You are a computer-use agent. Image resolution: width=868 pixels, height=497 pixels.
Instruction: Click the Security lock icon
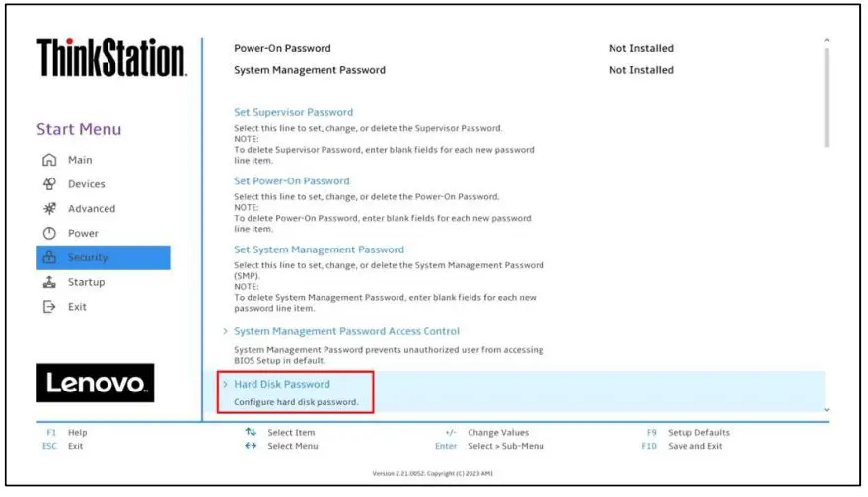pos(49,257)
